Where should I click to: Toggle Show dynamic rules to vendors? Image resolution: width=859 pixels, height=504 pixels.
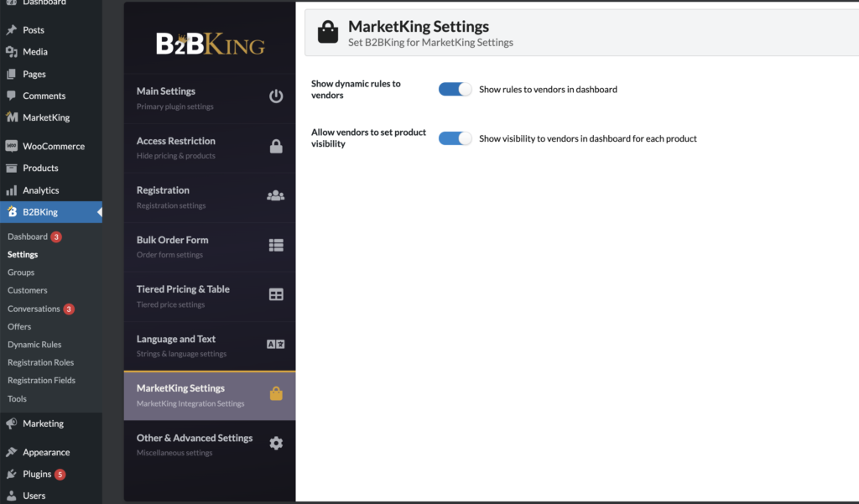[x=455, y=89]
